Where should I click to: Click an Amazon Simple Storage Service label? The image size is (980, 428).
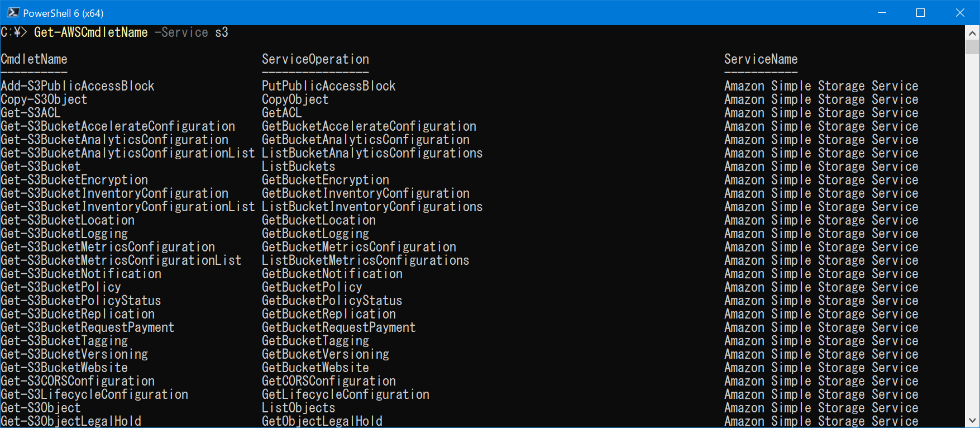click(x=821, y=85)
